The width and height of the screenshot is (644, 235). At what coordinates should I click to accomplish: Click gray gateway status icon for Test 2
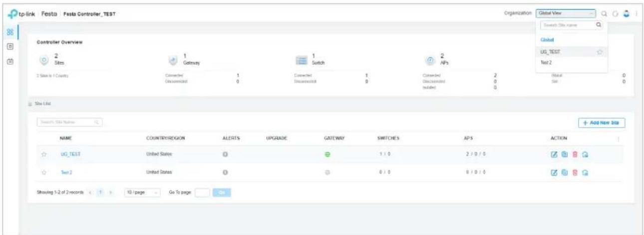[328, 172]
